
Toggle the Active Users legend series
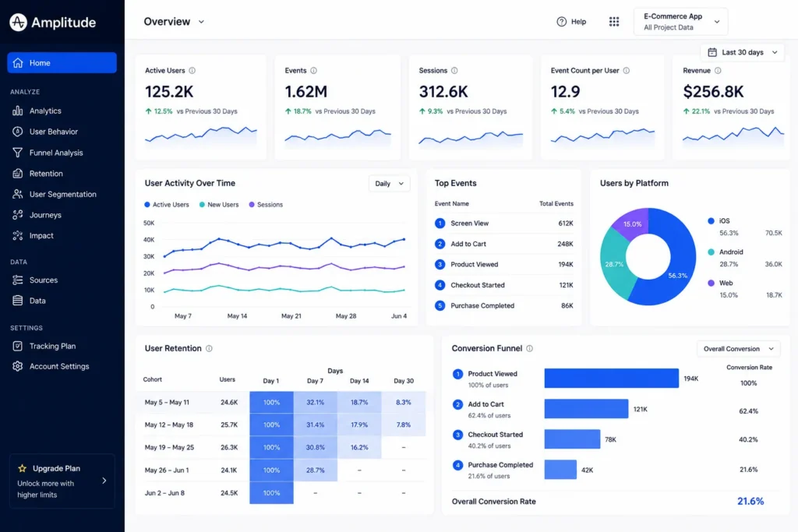coord(167,204)
